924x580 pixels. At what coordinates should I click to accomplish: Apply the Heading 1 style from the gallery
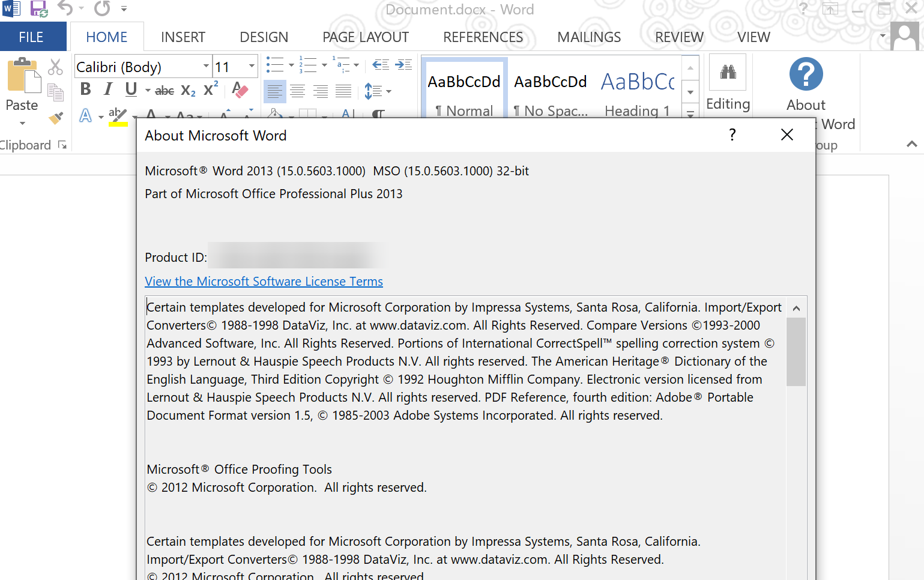click(638, 88)
